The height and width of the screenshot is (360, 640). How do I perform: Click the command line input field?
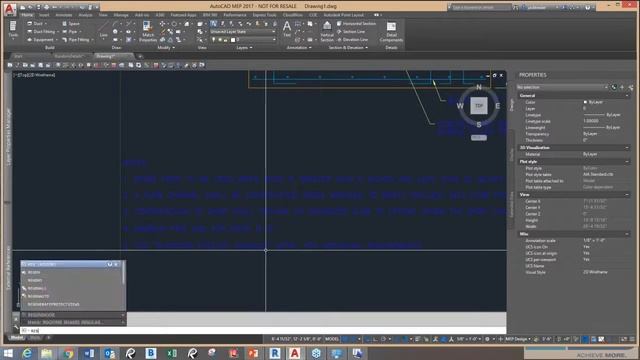tap(263, 331)
